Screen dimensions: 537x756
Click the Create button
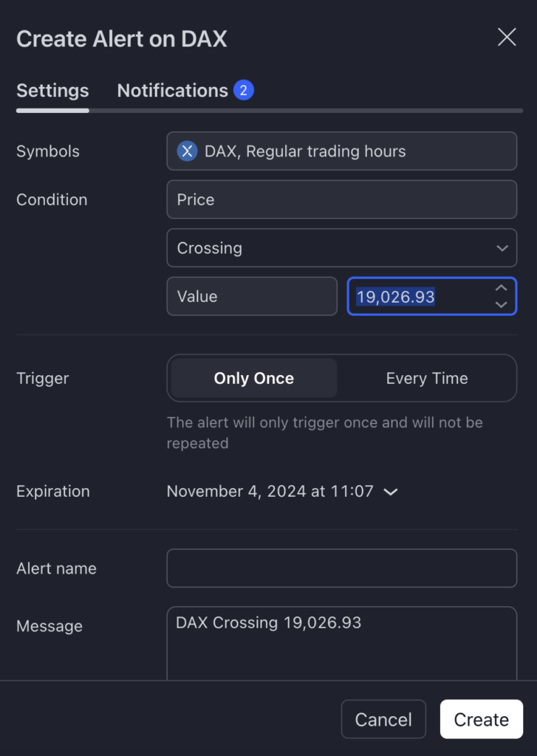tap(481, 719)
